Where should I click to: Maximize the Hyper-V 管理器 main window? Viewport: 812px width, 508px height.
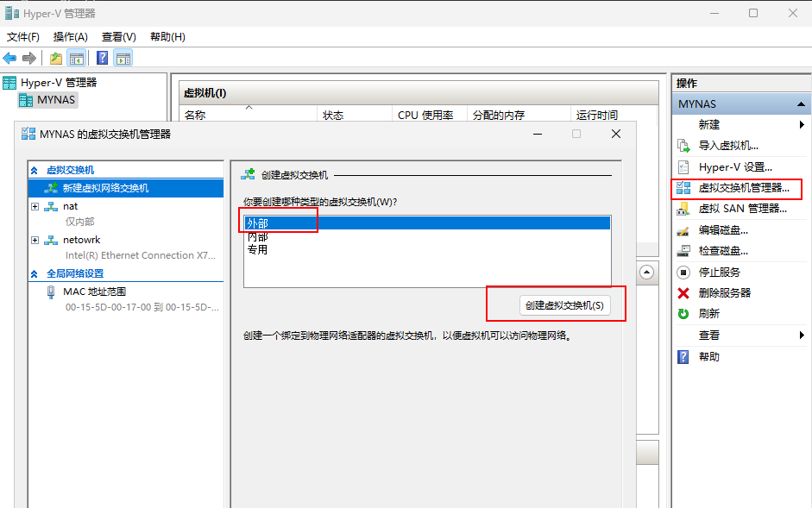coord(753,13)
